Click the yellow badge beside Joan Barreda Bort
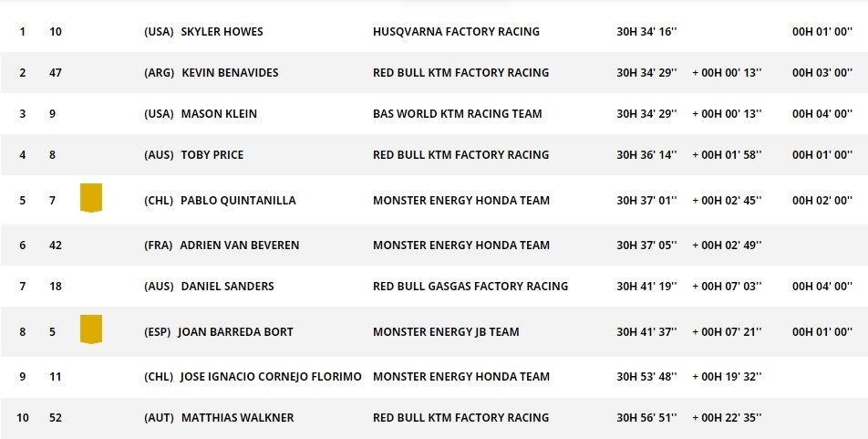Image resolution: width=868 pixels, height=439 pixels. pyautogui.click(x=90, y=329)
